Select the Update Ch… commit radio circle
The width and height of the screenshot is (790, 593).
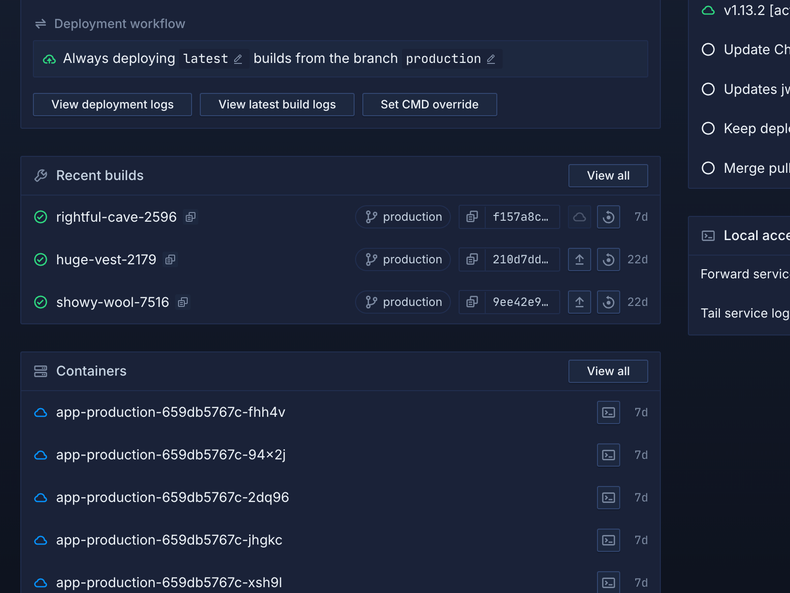pos(708,50)
